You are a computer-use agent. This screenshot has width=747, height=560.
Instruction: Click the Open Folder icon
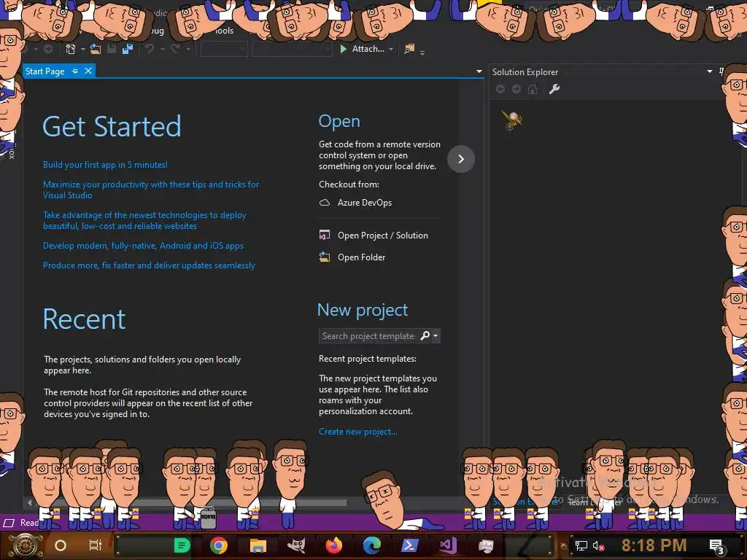pos(325,257)
